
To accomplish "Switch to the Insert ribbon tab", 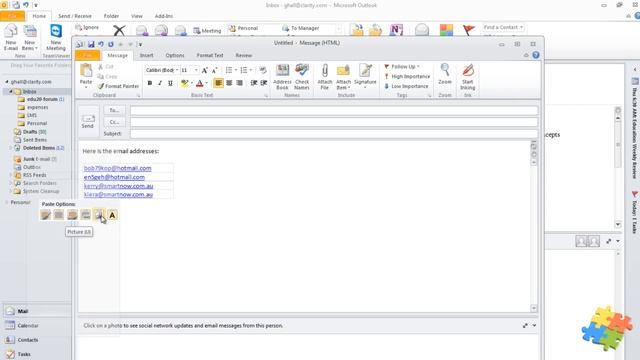I will (147, 55).
